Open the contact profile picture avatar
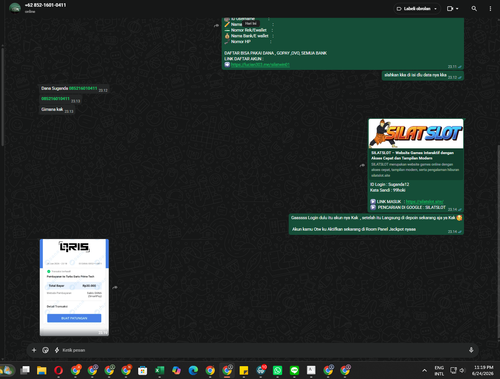Image resolution: width=500 pixels, height=379 pixels. (x=15, y=8)
